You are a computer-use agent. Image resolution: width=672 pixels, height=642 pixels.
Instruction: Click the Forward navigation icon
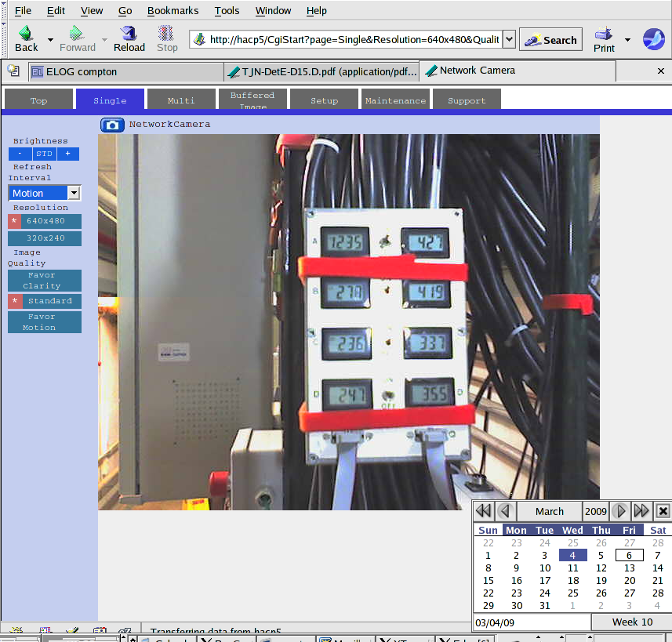click(76, 34)
